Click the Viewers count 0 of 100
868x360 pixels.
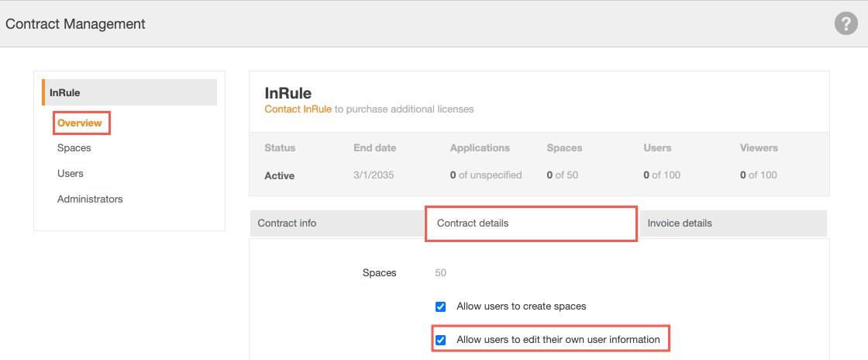pos(759,175)
